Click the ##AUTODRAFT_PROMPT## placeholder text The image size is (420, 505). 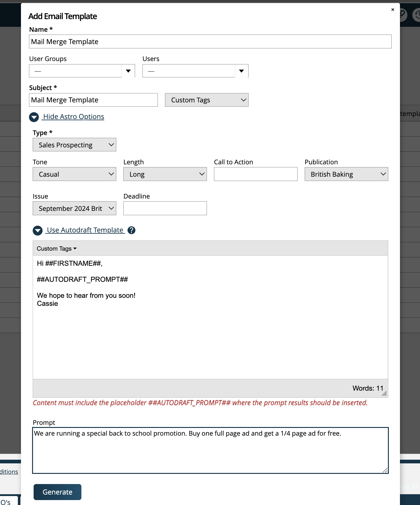[82, 279]
